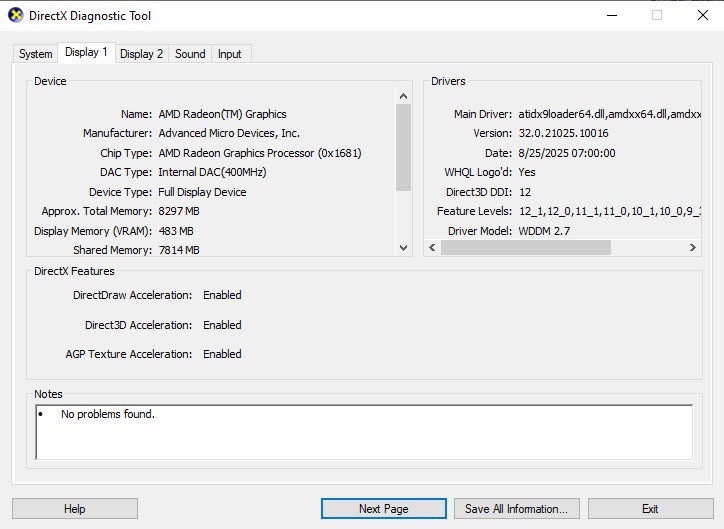This screenshot has height=529, width=724.
Task: Click the Next Page button
Action: 383,509
